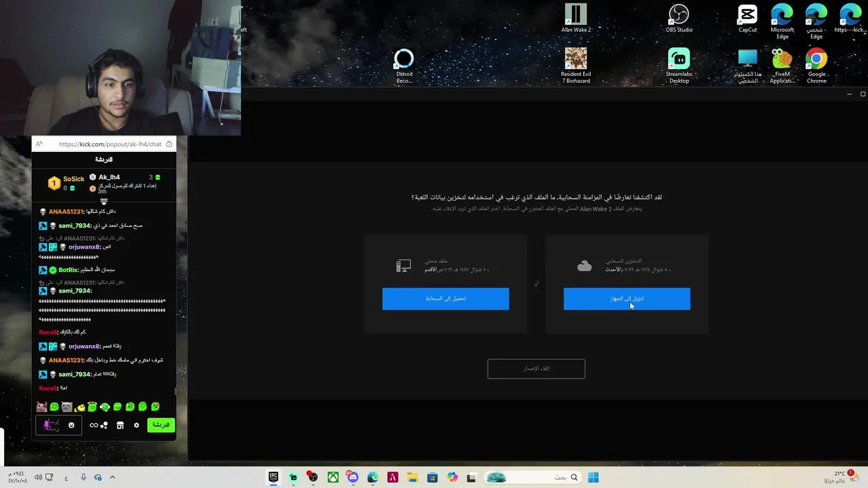This screenshot has height=488, width=868.
Task: Open File Explorer from the taskbar
Action: pyautogui.click(x=412, y=478)
